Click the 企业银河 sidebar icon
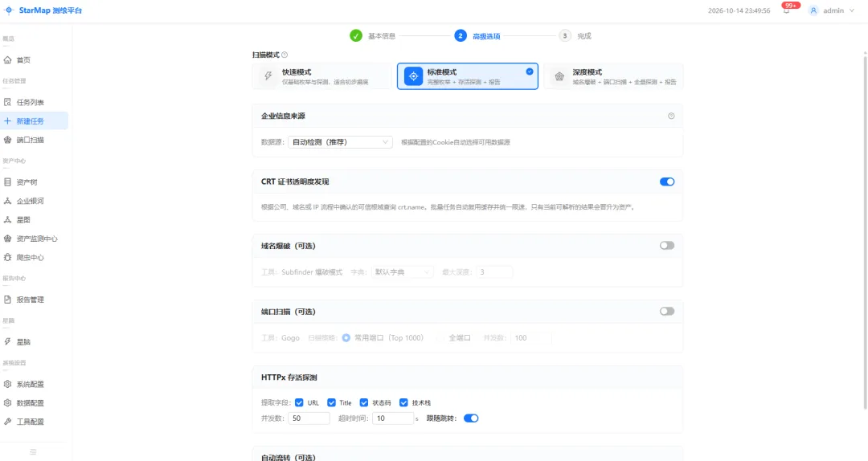The image size is (868, 461). (x=8, y=201)
